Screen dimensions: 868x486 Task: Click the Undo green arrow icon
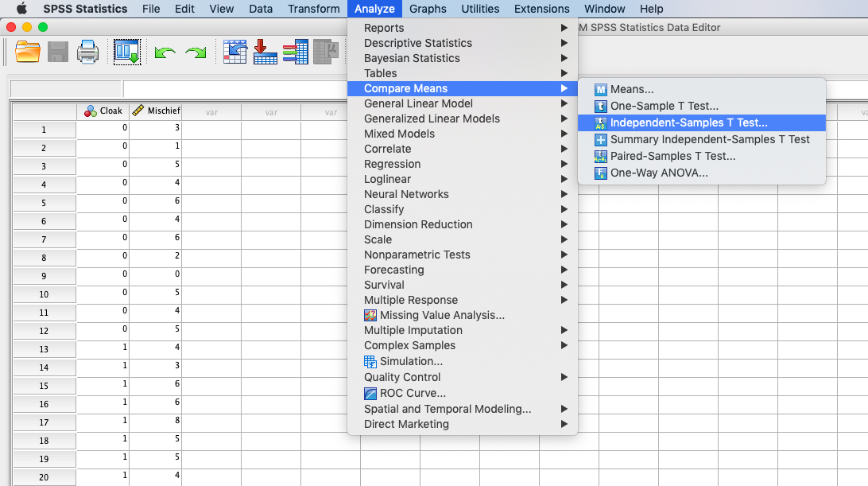[165, 52]
